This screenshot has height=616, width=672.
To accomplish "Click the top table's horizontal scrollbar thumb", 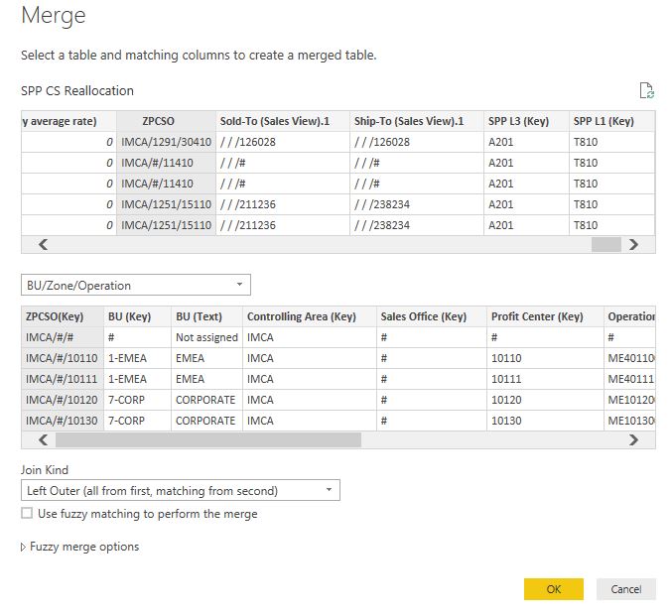I will pyautogui.click(x=606, y=245).
